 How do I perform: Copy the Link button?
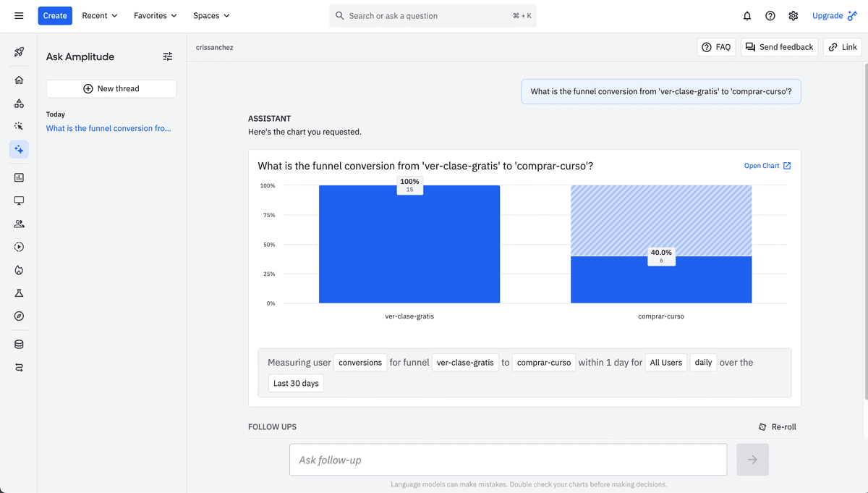pos(843,47)
